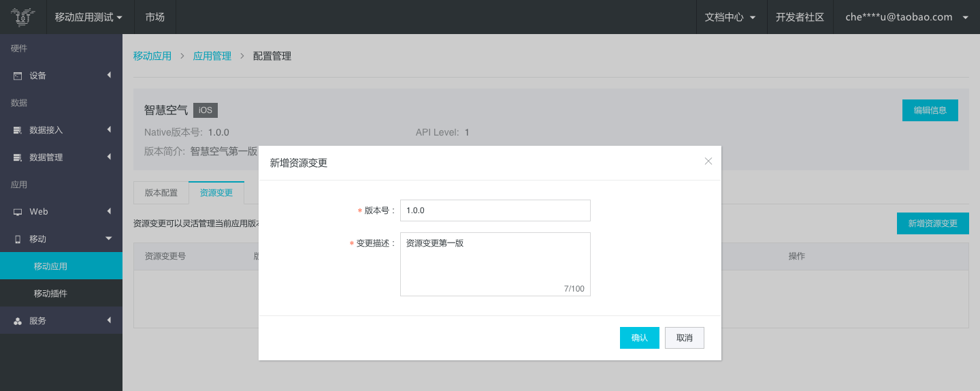Click the Web monitor icon in sidebar
Screen dimensions: 980x391
[18, 212]
